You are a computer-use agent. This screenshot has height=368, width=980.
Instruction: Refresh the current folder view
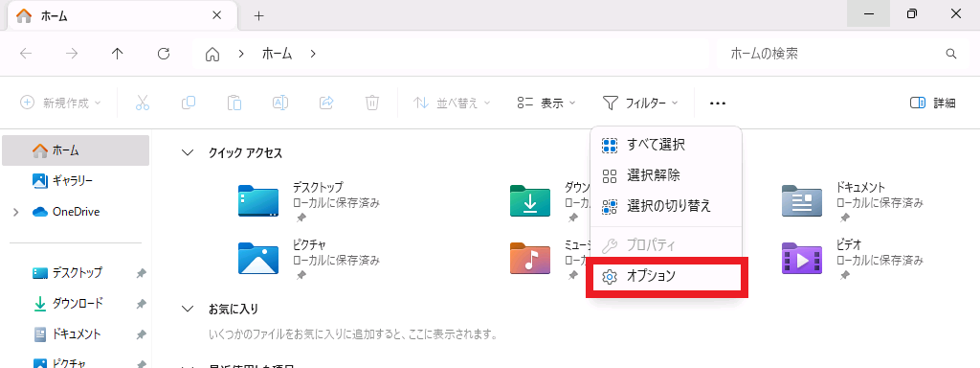click(164, 54)
